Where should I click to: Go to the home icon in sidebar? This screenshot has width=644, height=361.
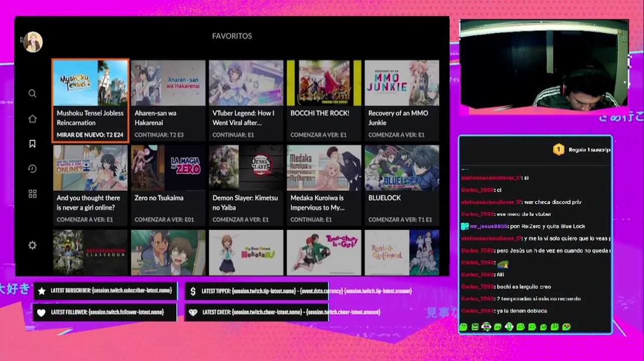[32, 119]
